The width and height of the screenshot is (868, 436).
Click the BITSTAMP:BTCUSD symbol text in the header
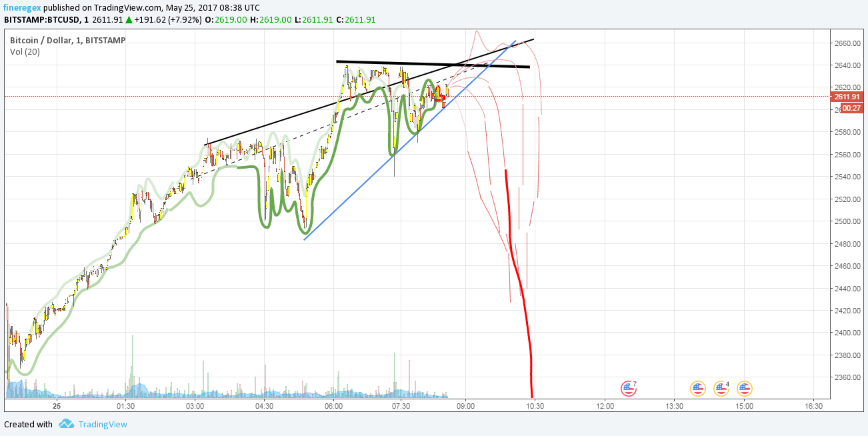[43, 19]
